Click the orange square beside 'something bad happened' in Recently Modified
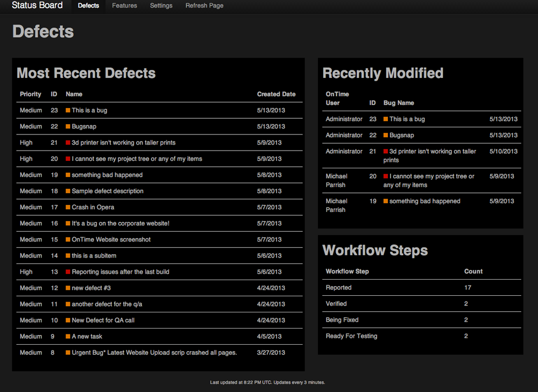The height and width of the screenshot is (392, 538). [386, 201]
